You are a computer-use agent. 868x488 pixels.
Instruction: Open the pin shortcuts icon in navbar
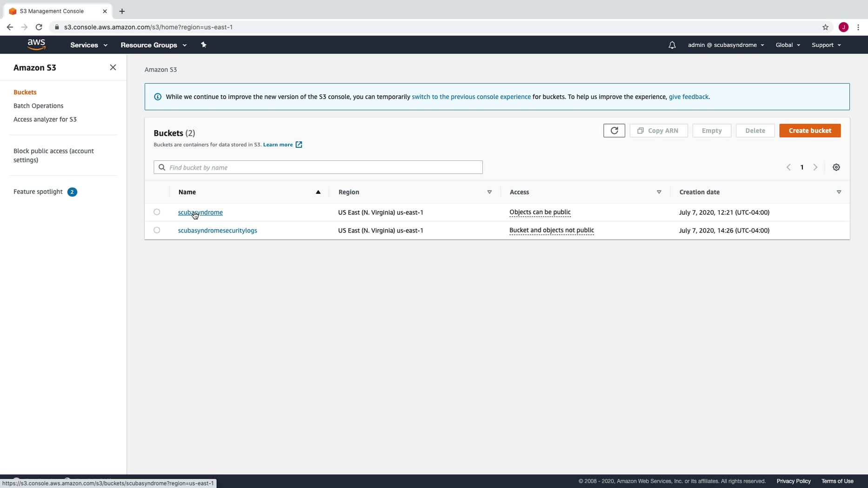[x=203, y=45]
